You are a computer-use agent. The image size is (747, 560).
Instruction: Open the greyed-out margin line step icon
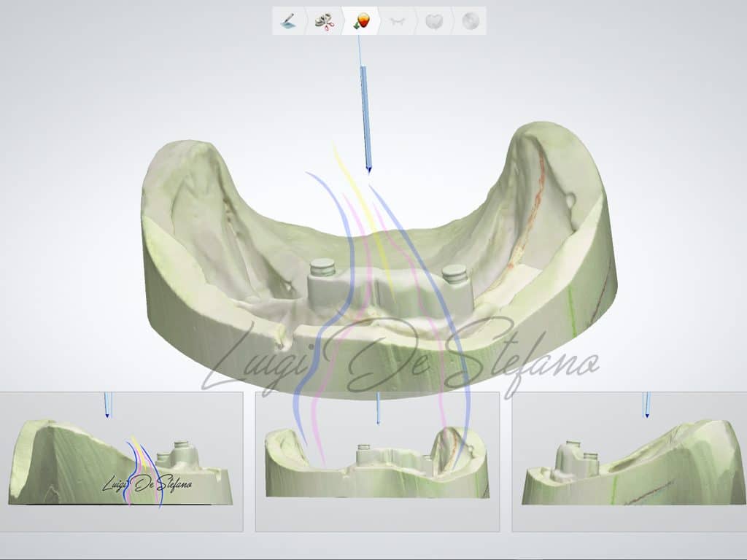[398, 21]
